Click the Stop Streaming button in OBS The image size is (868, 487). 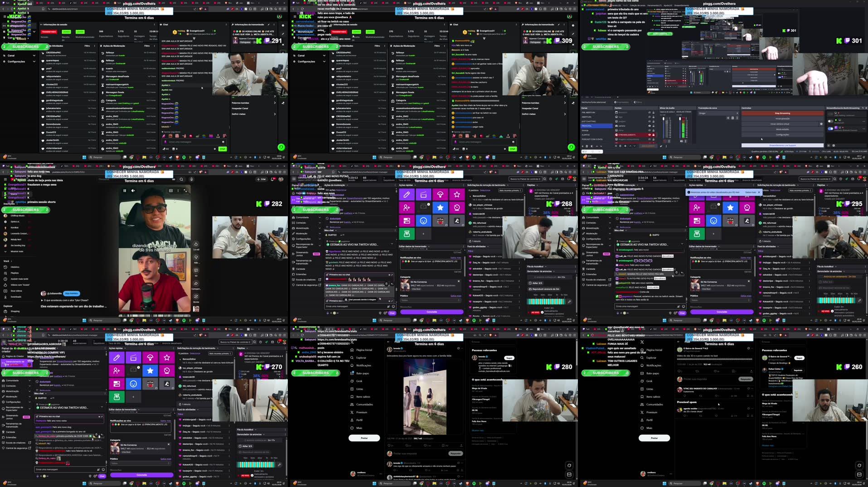pos(782,113)
